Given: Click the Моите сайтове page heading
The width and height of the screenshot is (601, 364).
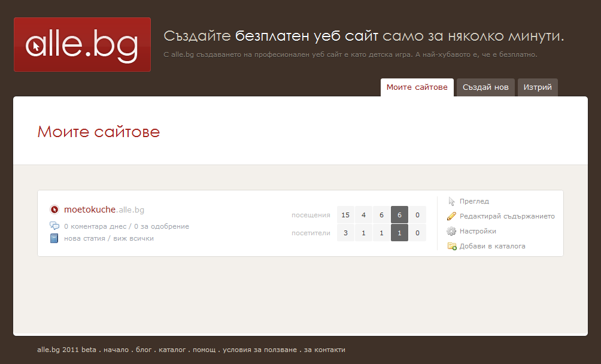Looking at the screenshot, I should [x=99, y=132].
